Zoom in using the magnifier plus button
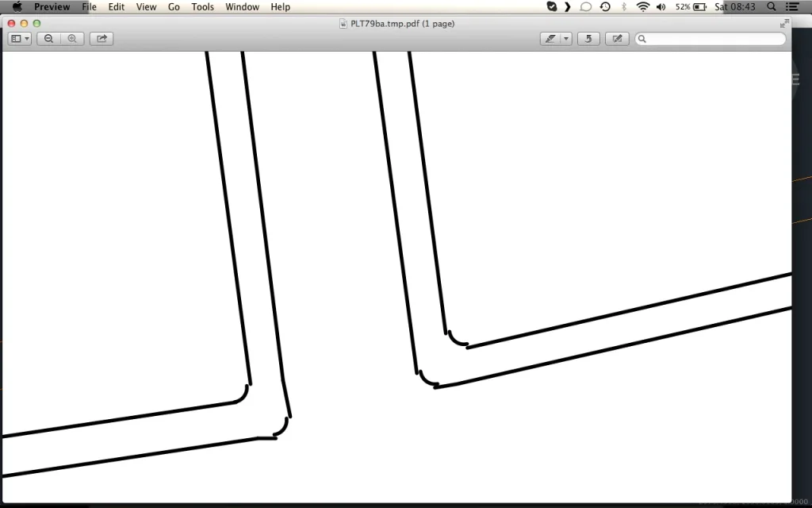This screenshot has height=508, width=812. (72, 38)
